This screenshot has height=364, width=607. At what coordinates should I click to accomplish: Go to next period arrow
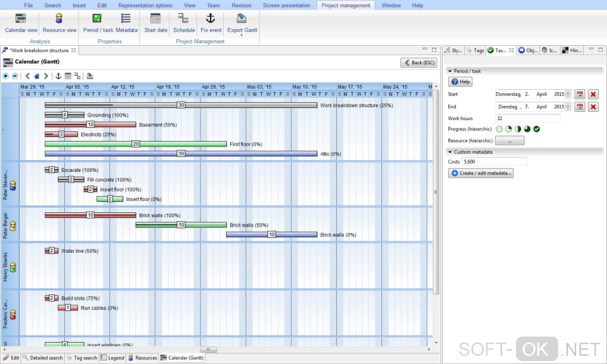(x=46, y=76)
